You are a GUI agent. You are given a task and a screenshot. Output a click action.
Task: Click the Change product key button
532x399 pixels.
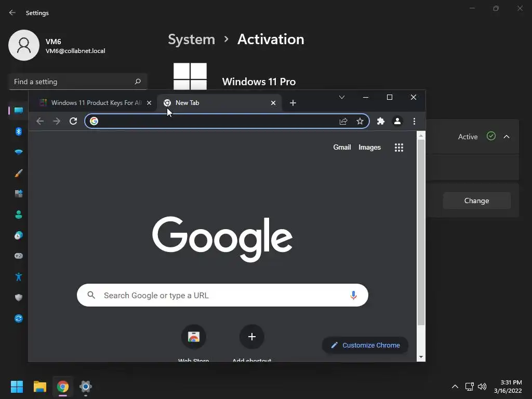click(477, 201)
